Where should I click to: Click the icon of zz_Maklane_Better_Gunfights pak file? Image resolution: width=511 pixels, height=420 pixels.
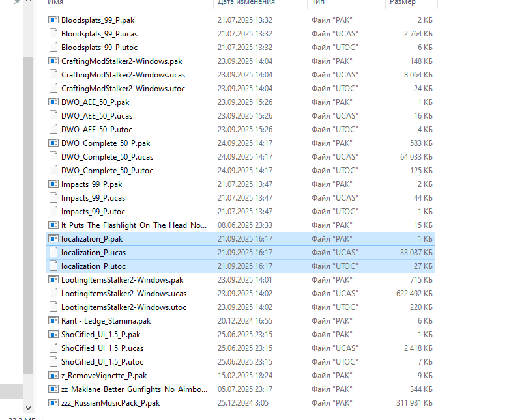pyautogui.click(x=53, y=389)
